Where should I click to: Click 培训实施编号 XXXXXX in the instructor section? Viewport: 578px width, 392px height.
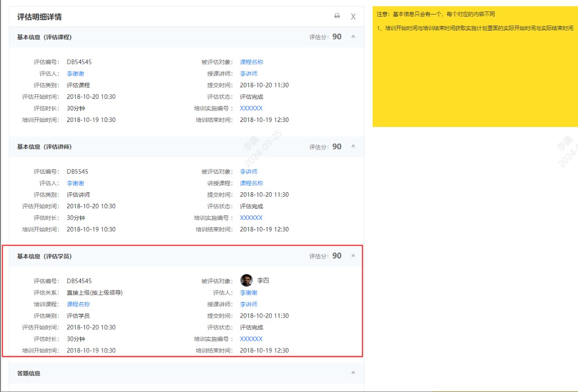[x=252, y=217]
